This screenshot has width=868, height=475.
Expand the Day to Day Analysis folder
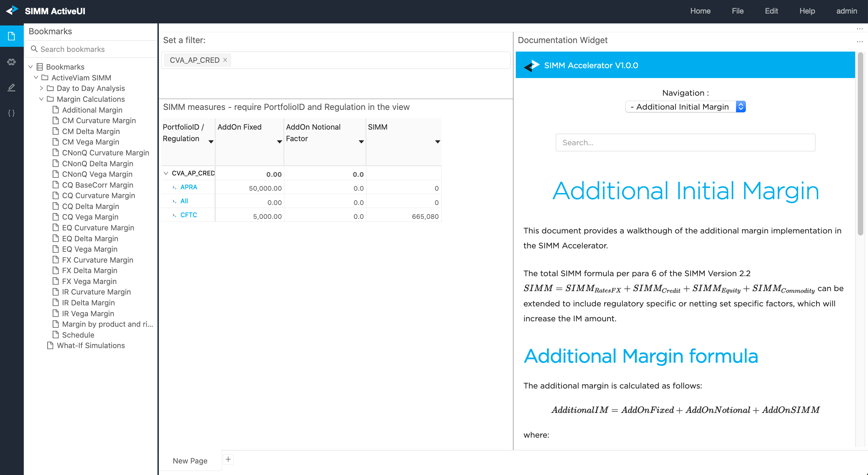pyautogui.click(x=41, y=88)
